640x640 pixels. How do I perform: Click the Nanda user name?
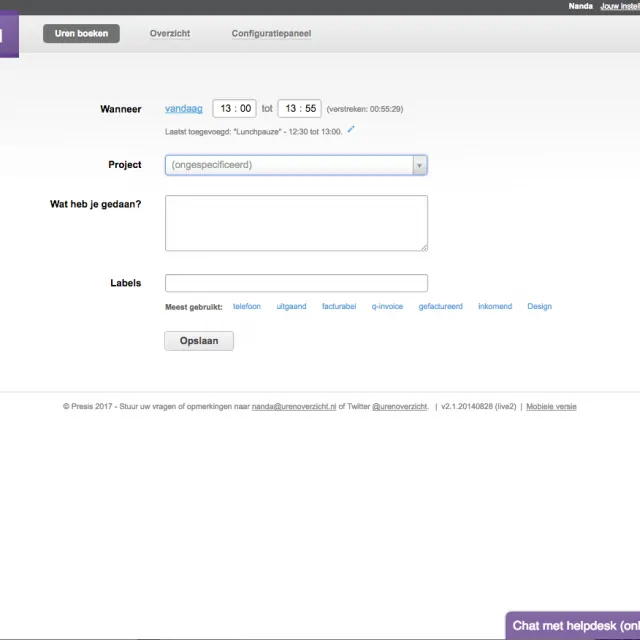click(580, 6)
